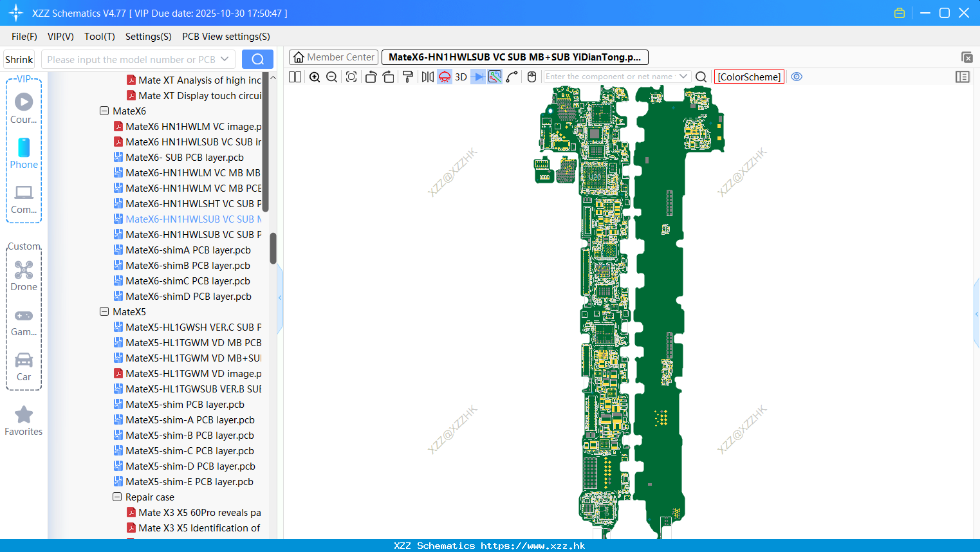
Task: Switch to 3D board view
Action: click(x=461, y=77)
